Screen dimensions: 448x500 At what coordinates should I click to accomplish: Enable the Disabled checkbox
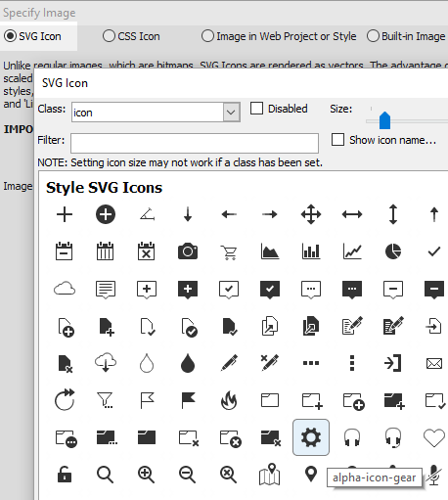click(x=256, y=109)
